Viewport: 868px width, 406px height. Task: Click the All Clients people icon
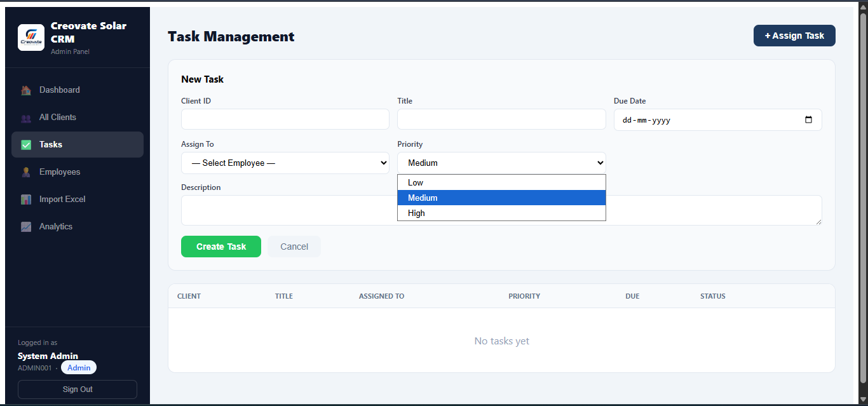pos(26,118)
